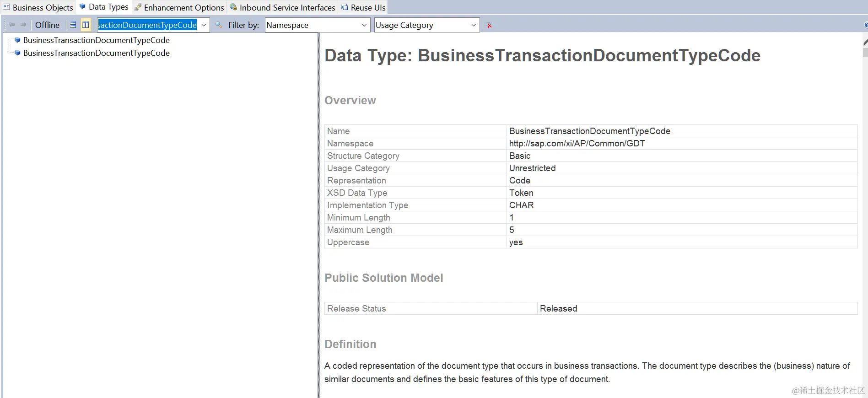The width and height of the screenshot is (868, 398).
Task: Go forward with the right arrow toolbar icon
Action: [23, 25]
